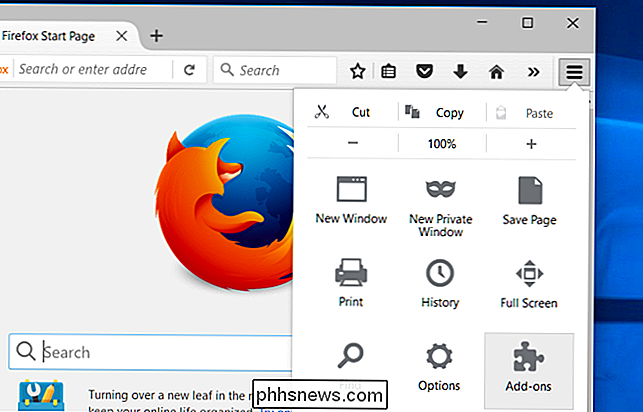Click the magnifier icon in page search

pos(26,352)
